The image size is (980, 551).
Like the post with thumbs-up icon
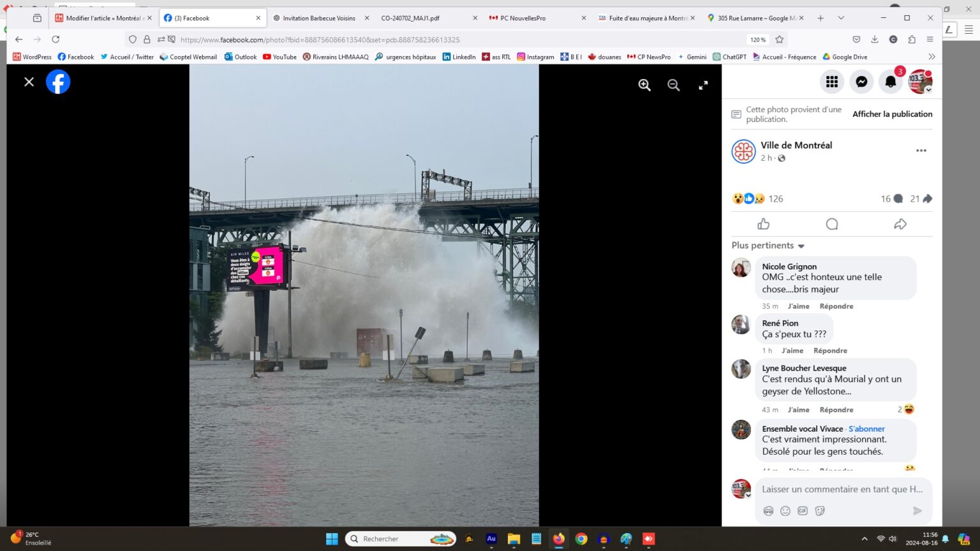click(763, 224)
